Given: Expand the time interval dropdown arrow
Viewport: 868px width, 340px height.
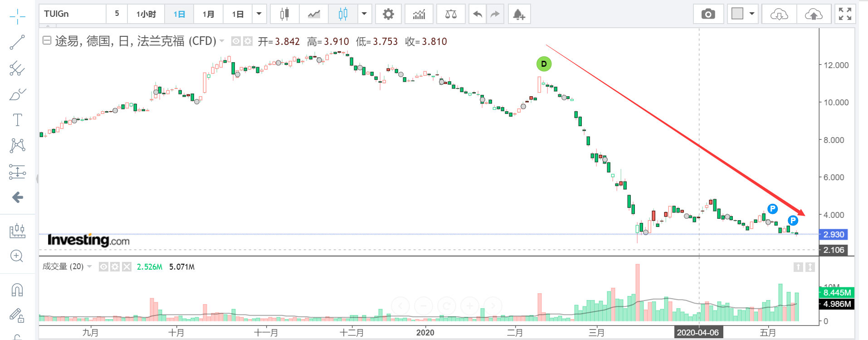Looking at the screenshot, I should pos(259,14).
